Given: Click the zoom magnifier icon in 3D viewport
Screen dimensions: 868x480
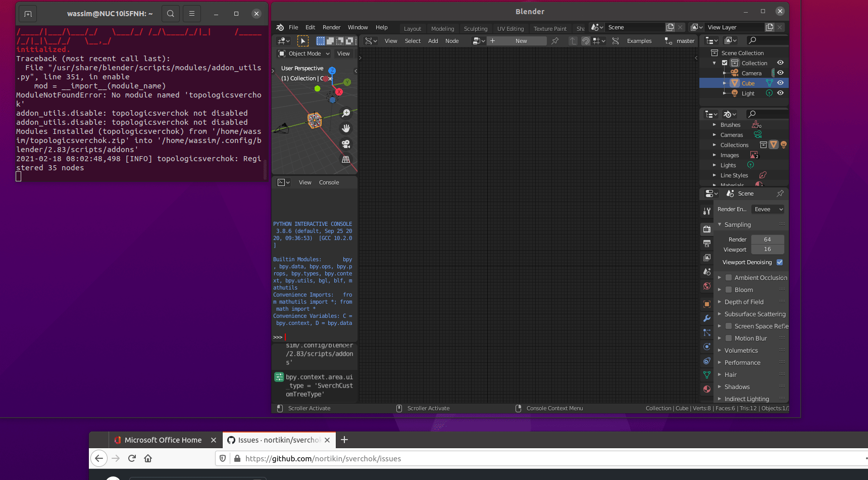Looking at the screenshot, I should coord(346,113).
